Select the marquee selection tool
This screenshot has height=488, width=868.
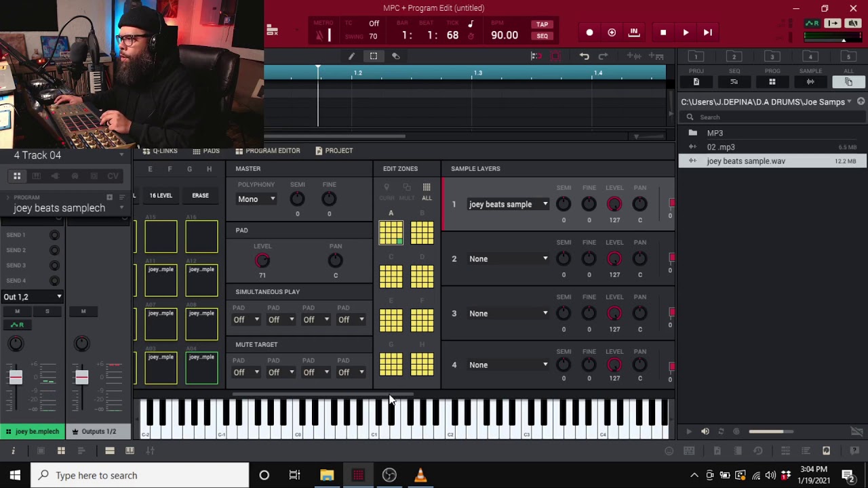[x=374, y=56]
